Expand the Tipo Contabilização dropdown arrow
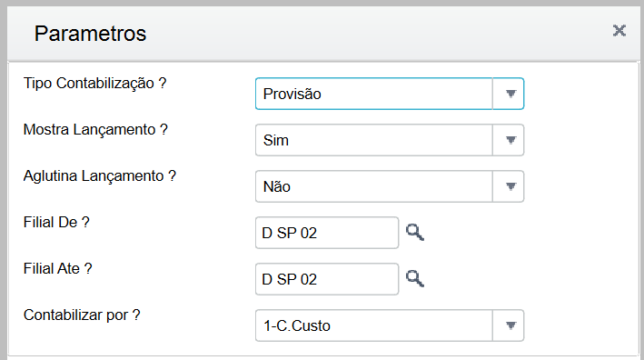Screen dimensions: 644x360 pos(509,94)
